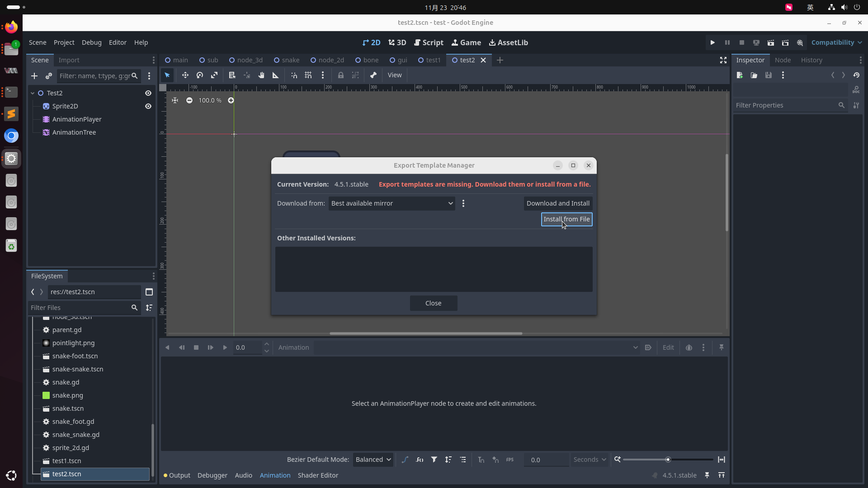Select the Ruler Mode tool

click(x=275, y=75)
